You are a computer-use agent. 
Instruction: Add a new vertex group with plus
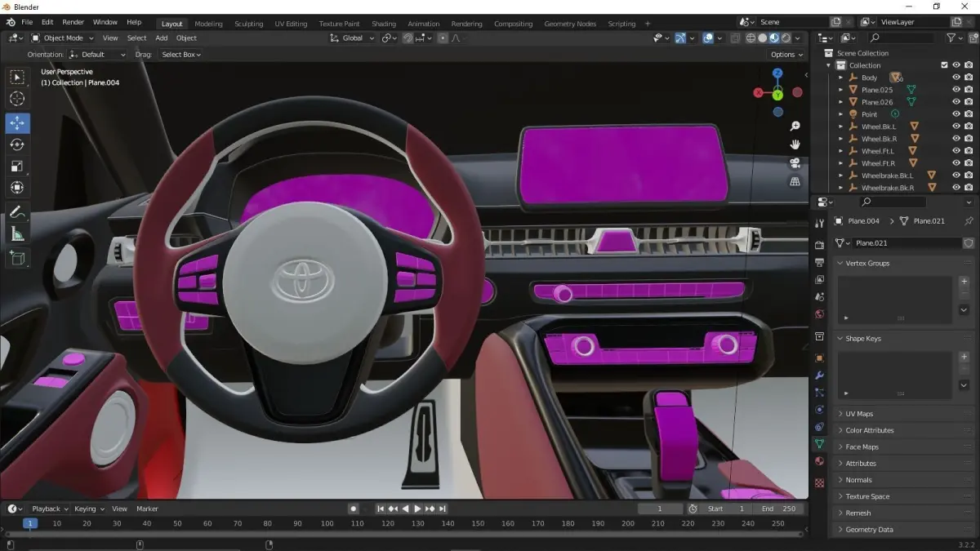[x=964, y=282]
